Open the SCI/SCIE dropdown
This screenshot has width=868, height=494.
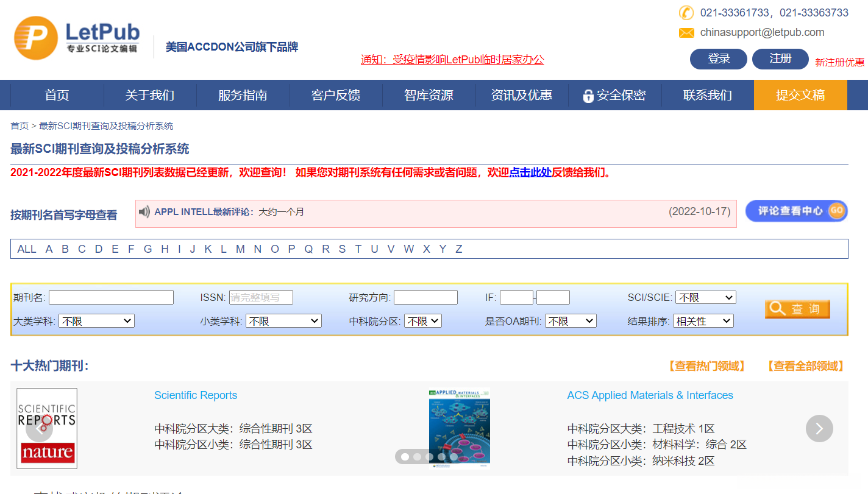point(705,297)
